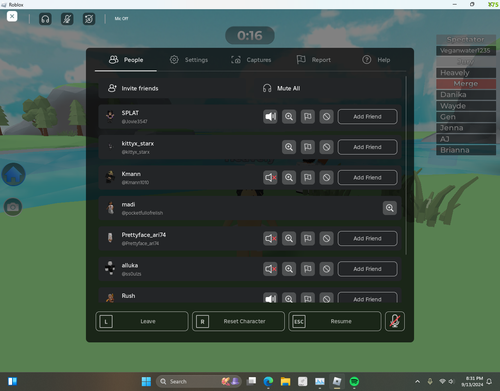The width and height of the screenshot is (500, 391).
Task: Select Brianna in the player list
Action: [x=466, y=150]
